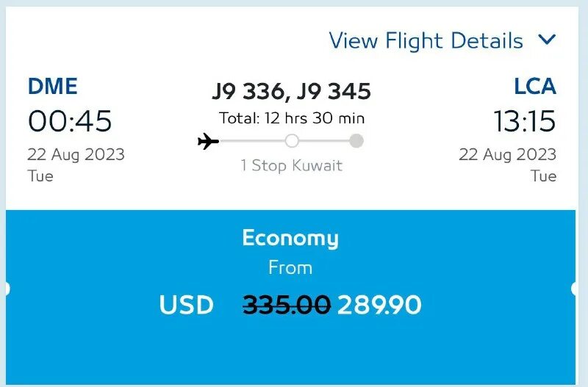Click the crossed-out 335.00 original price
Image resolution: width=588 pixels, height=387 pixels.
point(287,304)
